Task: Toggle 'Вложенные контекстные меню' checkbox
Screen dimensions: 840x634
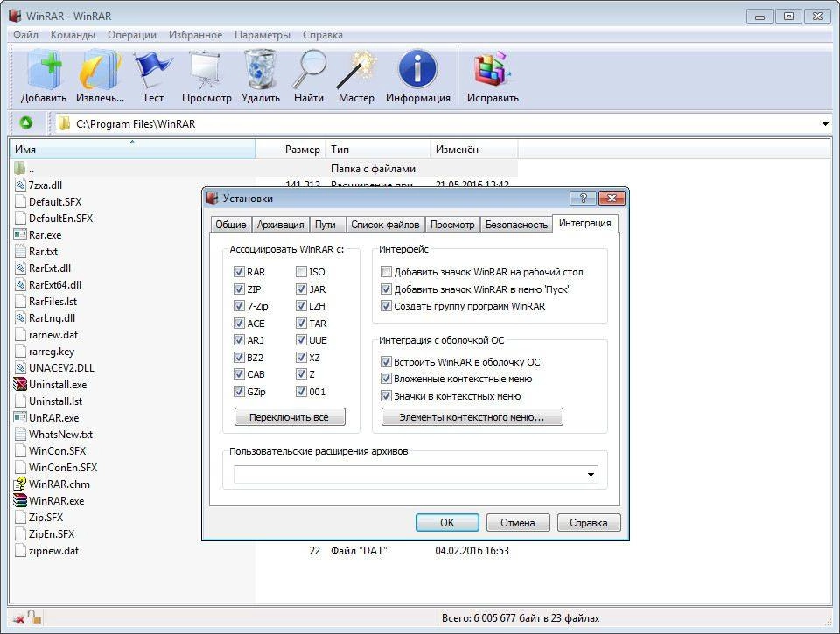Action: pos(386,380)
